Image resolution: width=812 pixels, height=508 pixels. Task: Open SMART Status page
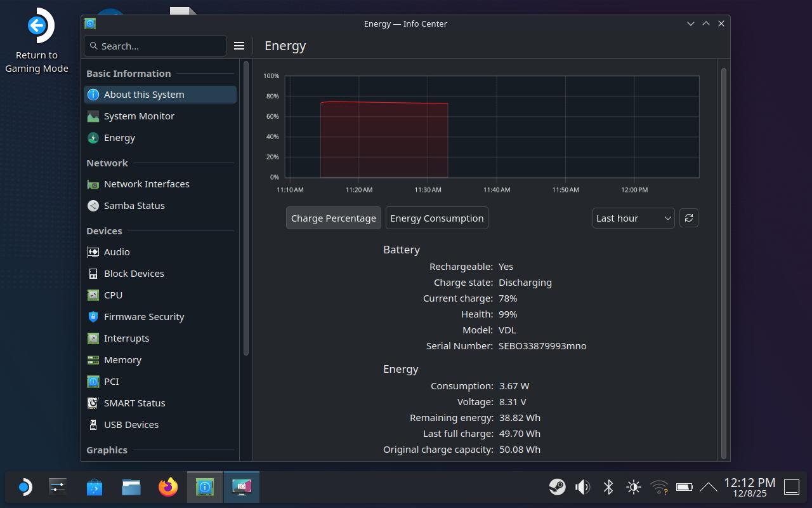tap(134, 403)
